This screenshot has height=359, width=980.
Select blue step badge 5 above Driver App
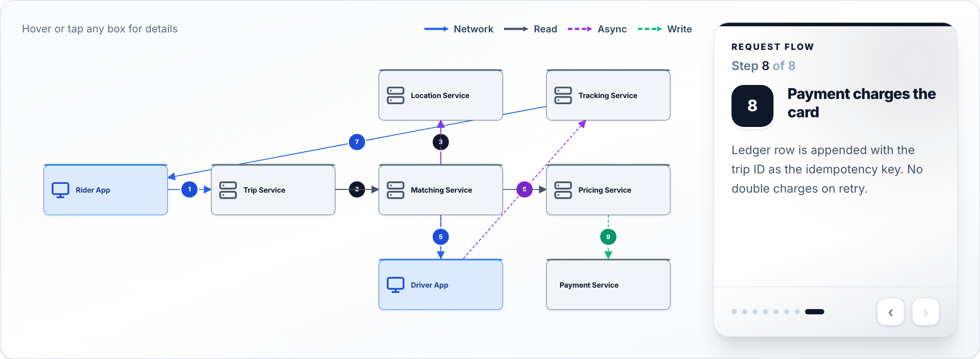tap(441, 237)
